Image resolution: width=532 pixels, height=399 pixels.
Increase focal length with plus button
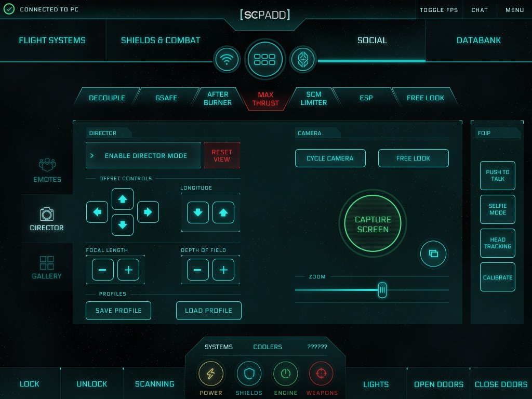pos(128,270)
